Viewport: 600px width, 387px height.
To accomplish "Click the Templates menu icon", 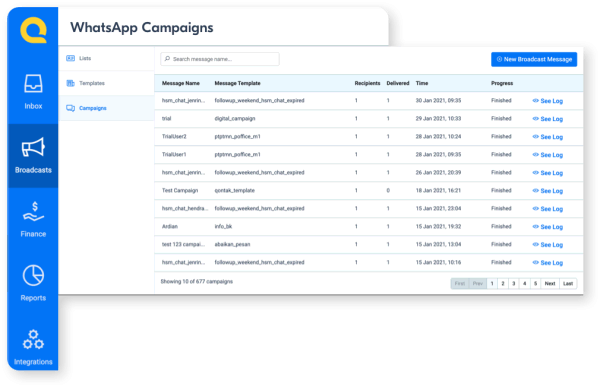I will [x=70, y=83].
